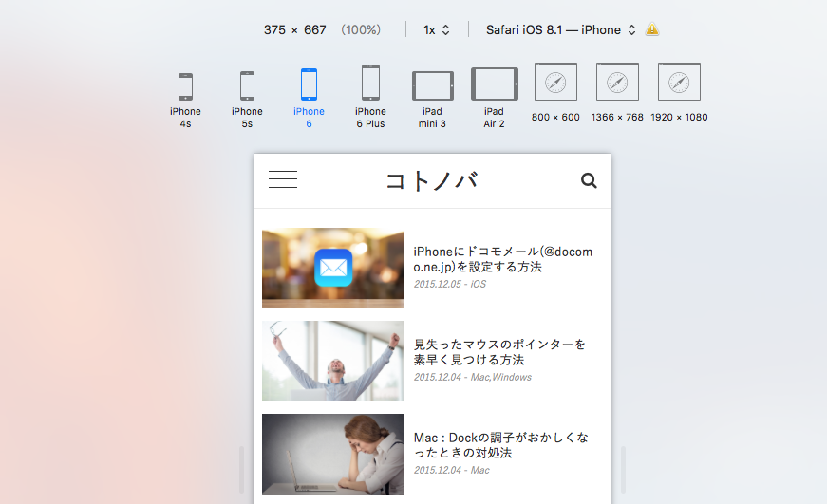Screen dimensions: 827x504
Task: Grab the left viewport resize handle
Action: [x=241, y=469]
